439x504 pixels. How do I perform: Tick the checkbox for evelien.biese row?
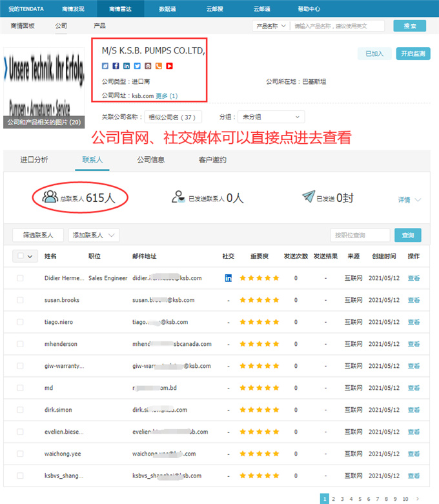[x=20, y=432]
